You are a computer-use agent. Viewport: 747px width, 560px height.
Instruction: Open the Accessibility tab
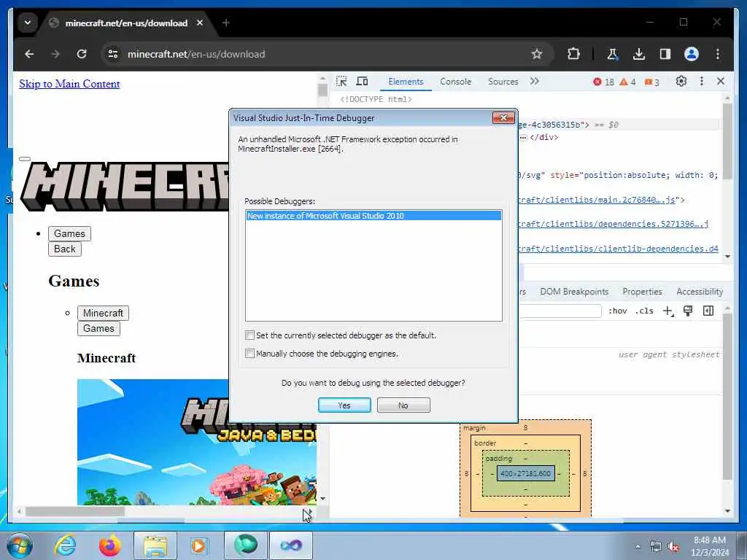[700, 292]
